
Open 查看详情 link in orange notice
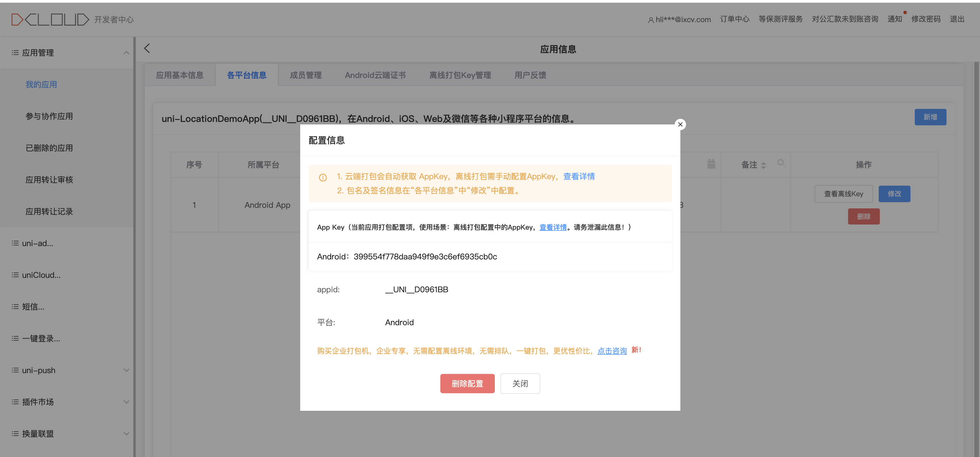pyautogui.click(x=579, y=176)
